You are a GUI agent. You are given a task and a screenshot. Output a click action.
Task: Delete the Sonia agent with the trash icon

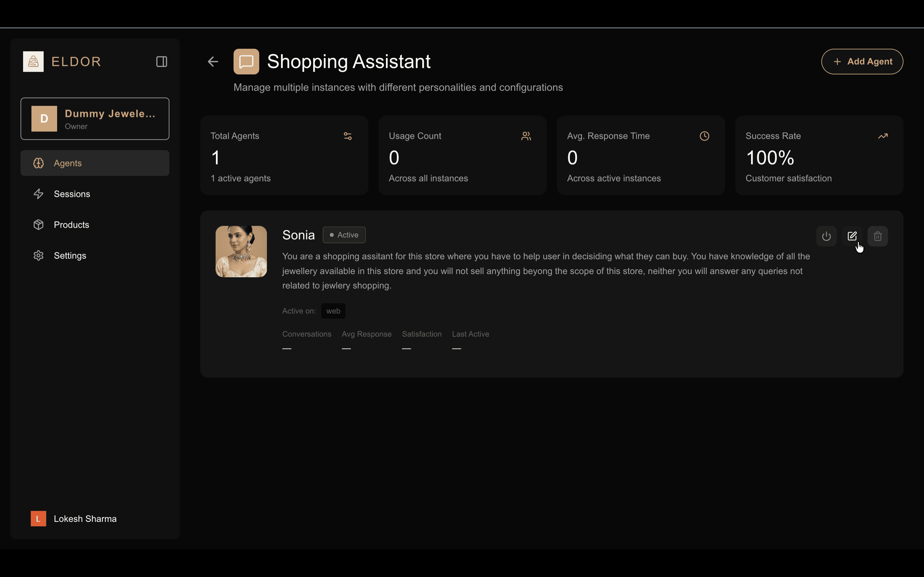pyautogui.click(x=877, y=236)
